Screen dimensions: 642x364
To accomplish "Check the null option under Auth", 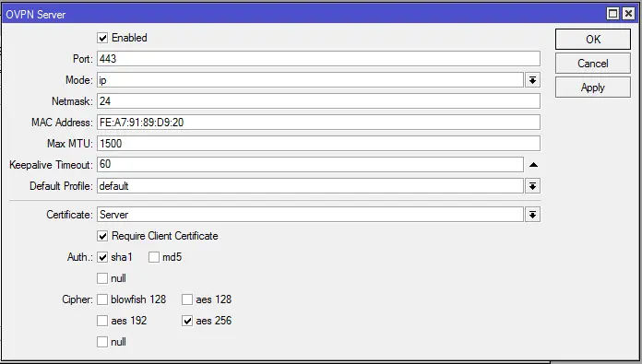I will pyautogui.click(x=102, y=278).
